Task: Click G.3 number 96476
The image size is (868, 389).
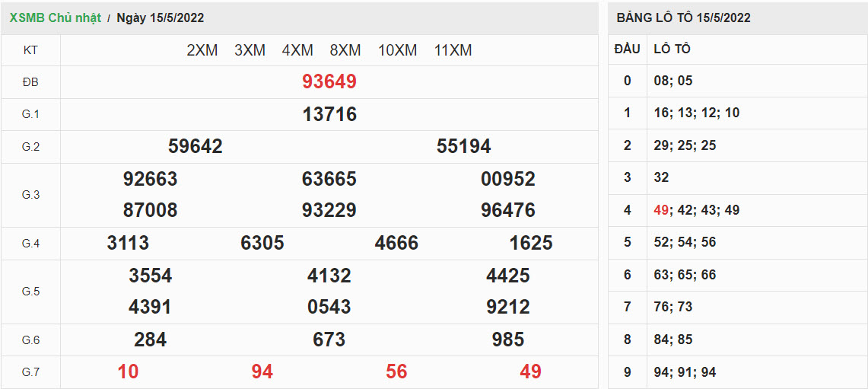Action: (507, 210)
